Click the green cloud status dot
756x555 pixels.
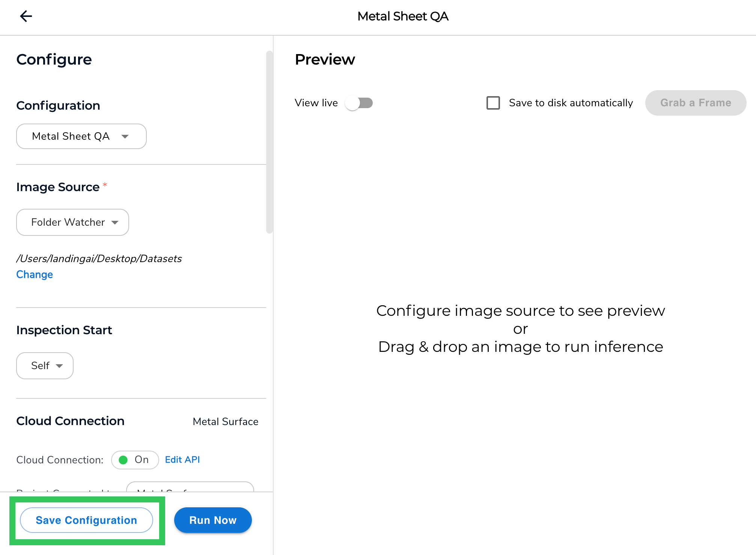123,460
